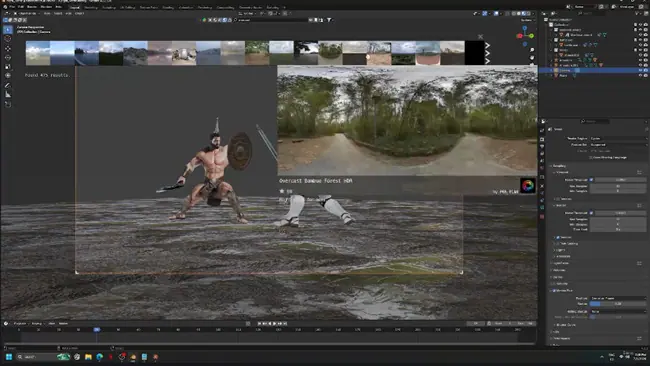The height and width of the screenshot is (366, 650).
Task: Open the Rolling Shutter dropdown
Action: coord(618,311)
